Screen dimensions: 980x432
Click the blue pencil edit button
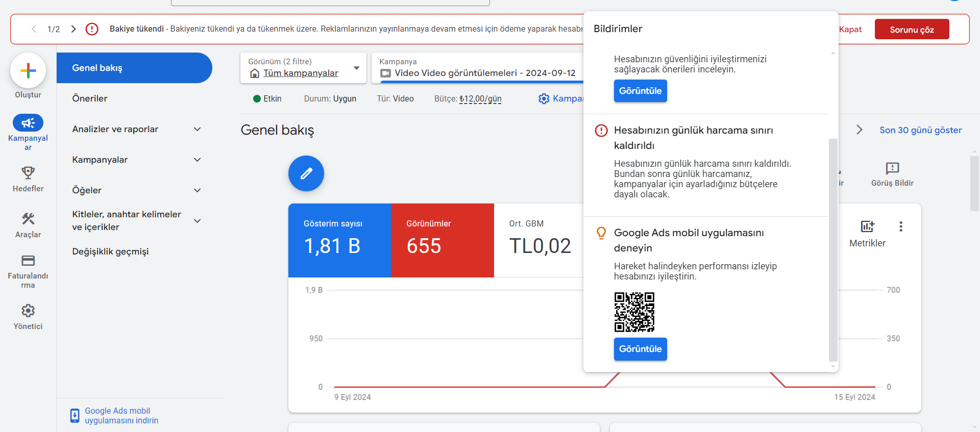(306, 173)
